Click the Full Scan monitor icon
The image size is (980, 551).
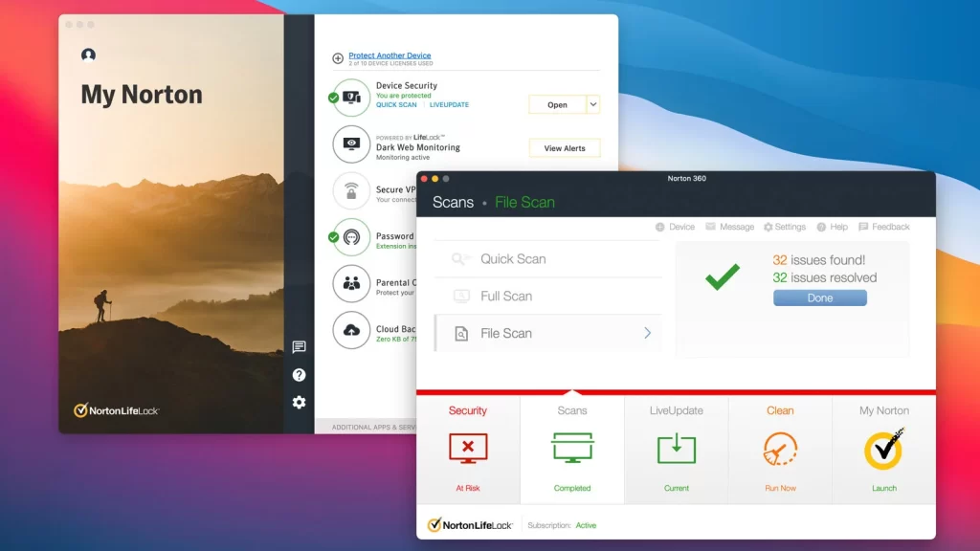tap(461, 297)
